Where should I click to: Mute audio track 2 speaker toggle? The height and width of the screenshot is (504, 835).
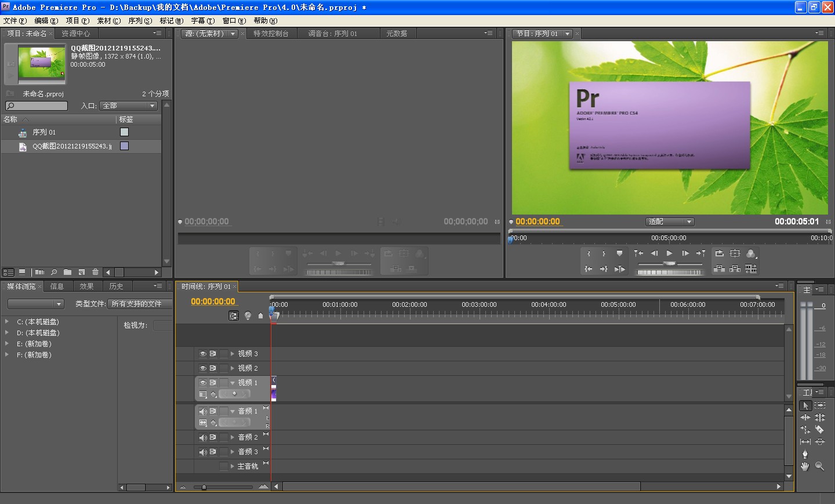point(203,437)
